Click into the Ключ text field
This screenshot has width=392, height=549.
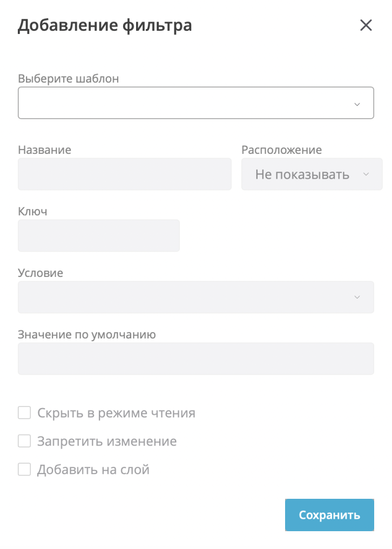tap(99, 235)
